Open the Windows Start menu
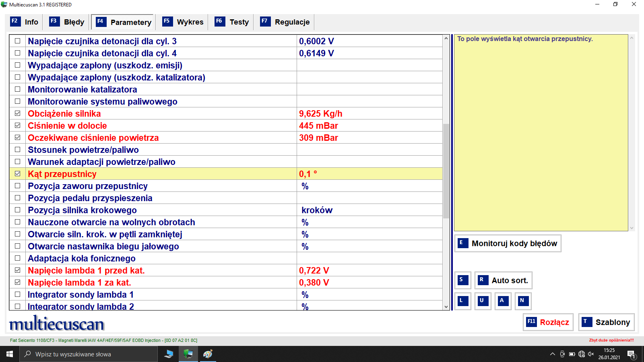This screenshot has width=644, height=362. [10, 354]
